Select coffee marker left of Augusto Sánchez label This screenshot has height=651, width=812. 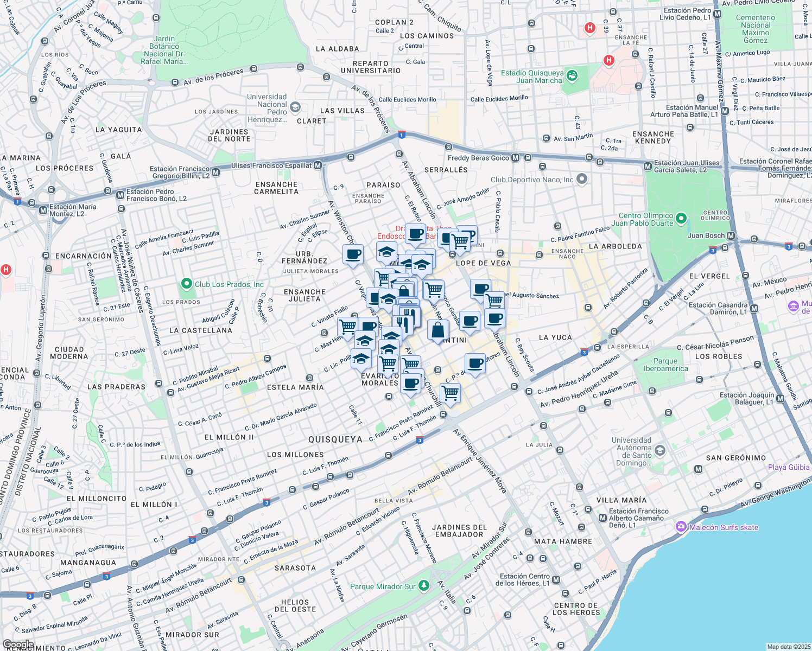pyautogui.click(x=480, y=289)
